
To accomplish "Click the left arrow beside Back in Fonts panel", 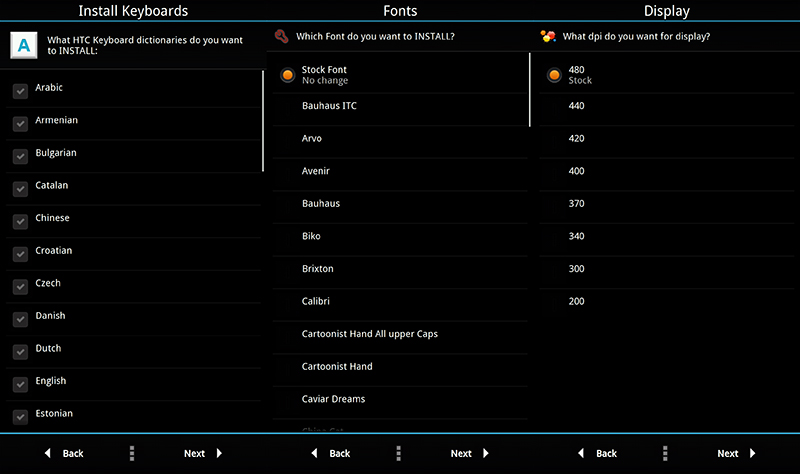I will click(314, 453).
